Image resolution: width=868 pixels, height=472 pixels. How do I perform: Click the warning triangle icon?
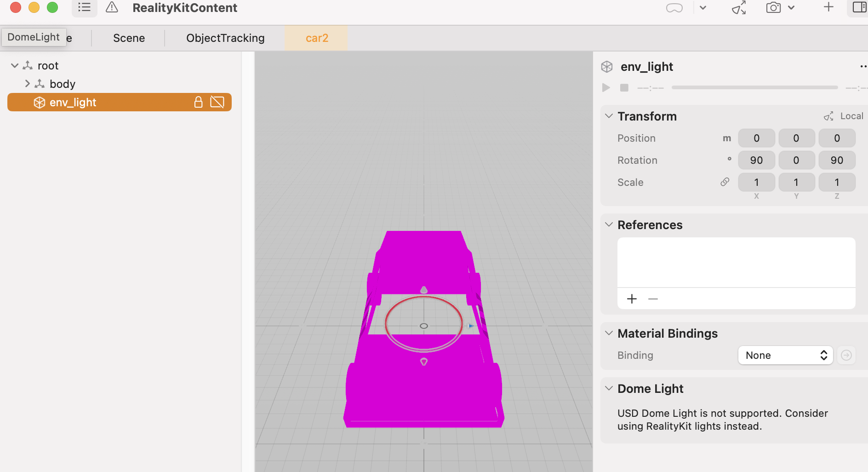(112, 7)
